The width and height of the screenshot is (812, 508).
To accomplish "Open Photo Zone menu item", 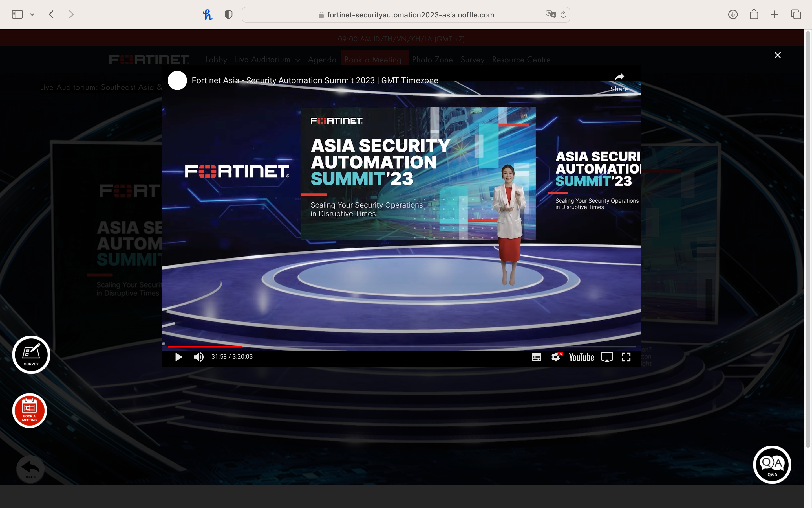I will tap(433, 60).
